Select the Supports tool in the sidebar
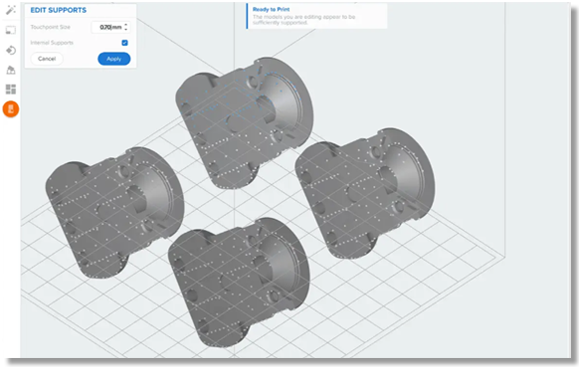The image size is (579, 367). (x=11, y=70)
